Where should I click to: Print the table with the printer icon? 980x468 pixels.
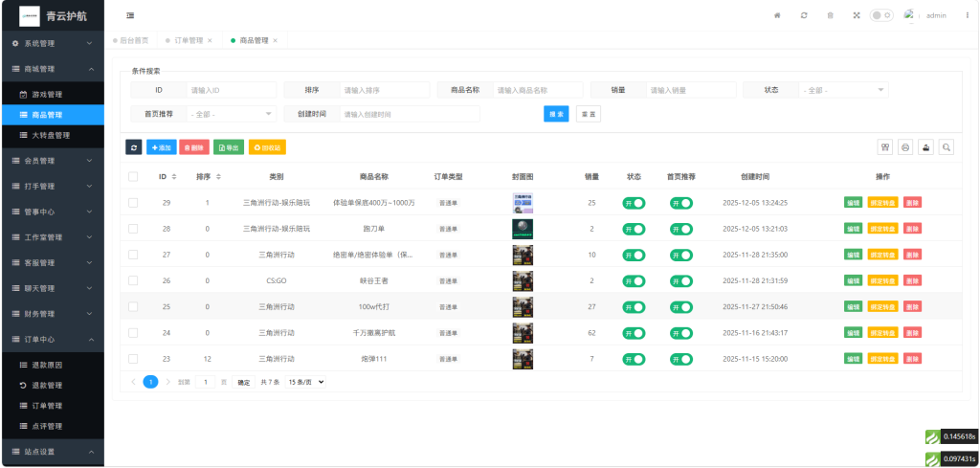coord(905,147)
